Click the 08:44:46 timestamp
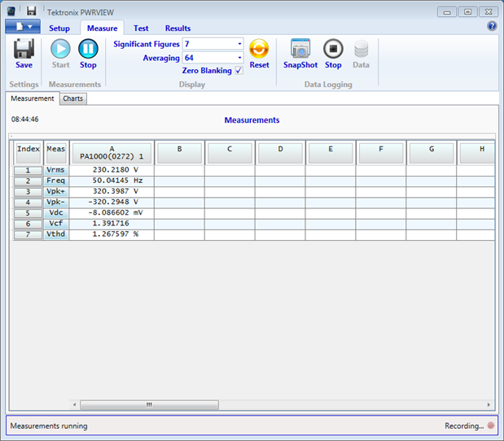Viewport: 504px width, 441px height. tap(24, 120)
